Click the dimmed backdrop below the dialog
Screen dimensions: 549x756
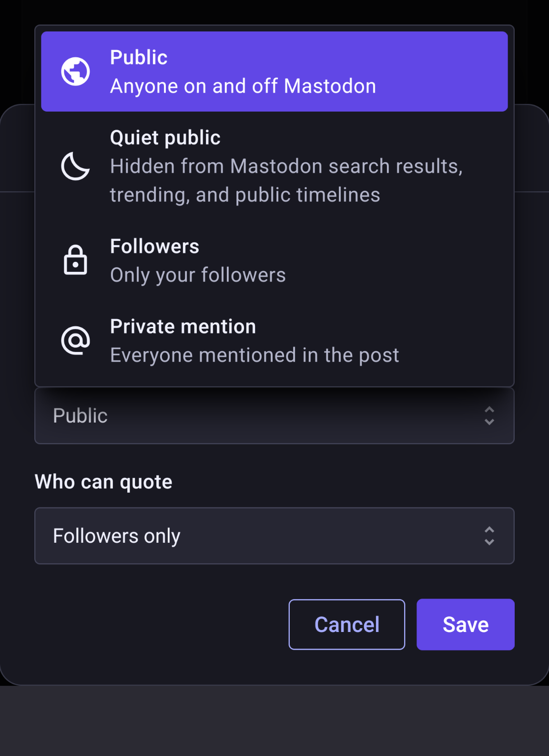[274, 721]
